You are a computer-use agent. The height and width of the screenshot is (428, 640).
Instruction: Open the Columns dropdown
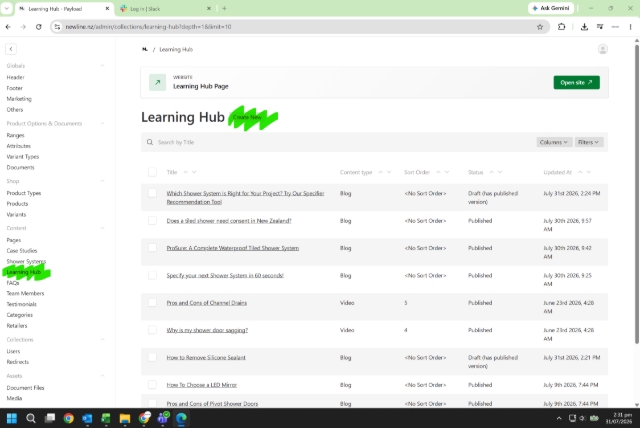[x=553, y=142]
